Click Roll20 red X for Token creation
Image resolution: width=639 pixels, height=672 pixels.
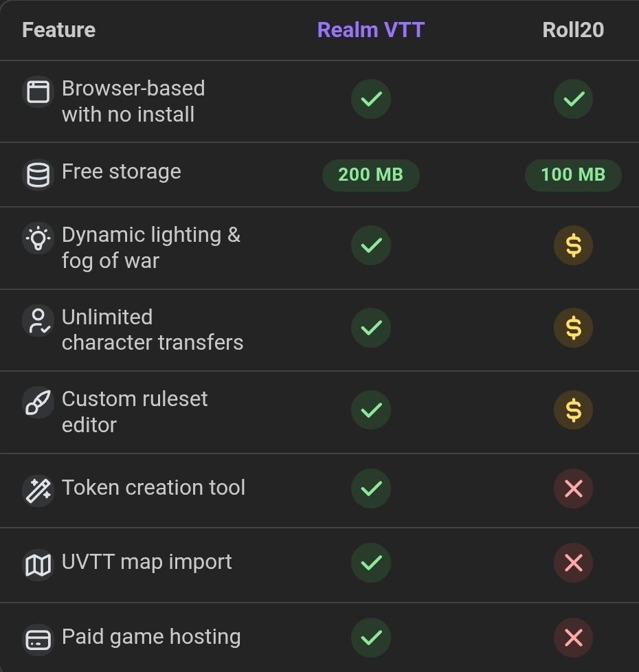click(x=573, y=489)
